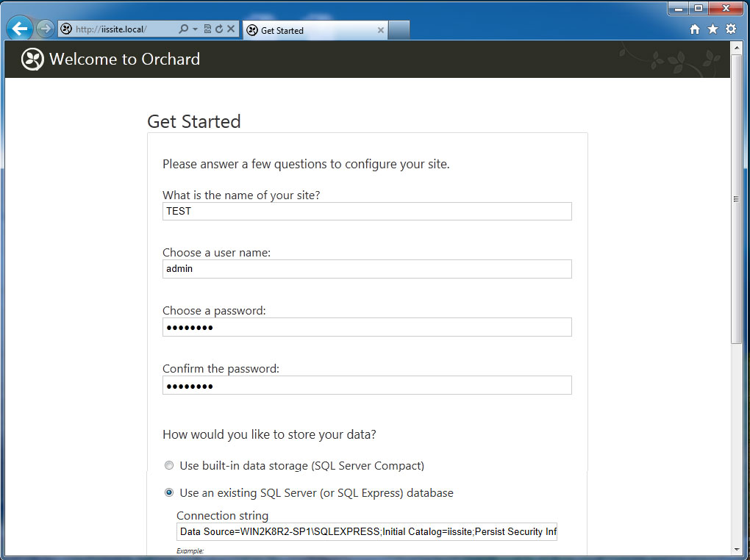Minimize the browser window
The width and height of the screenshot is (750, 560).
click(678, 8)
